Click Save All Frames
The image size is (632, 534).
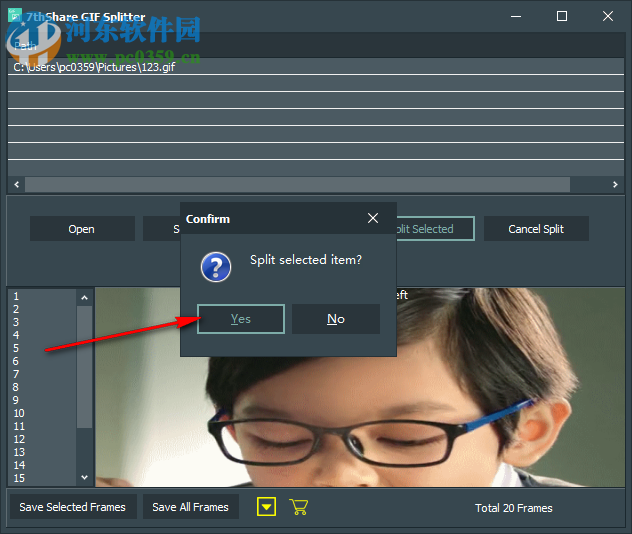click(191, 507)
